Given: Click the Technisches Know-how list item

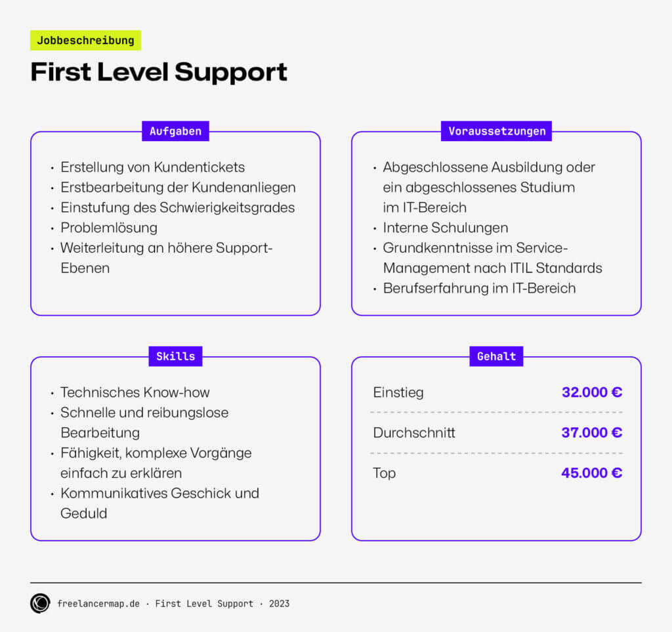Looking at the screenshot, I should (135, 392).
